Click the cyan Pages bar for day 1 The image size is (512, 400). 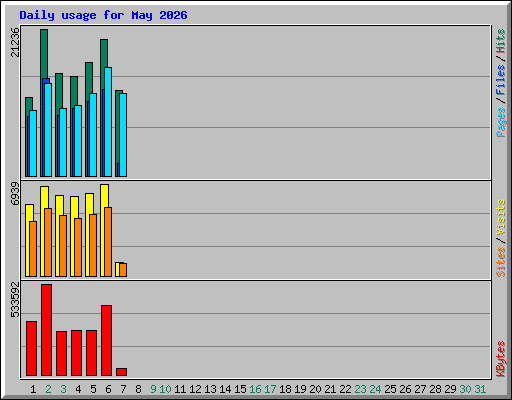click(x=33, y=143)
